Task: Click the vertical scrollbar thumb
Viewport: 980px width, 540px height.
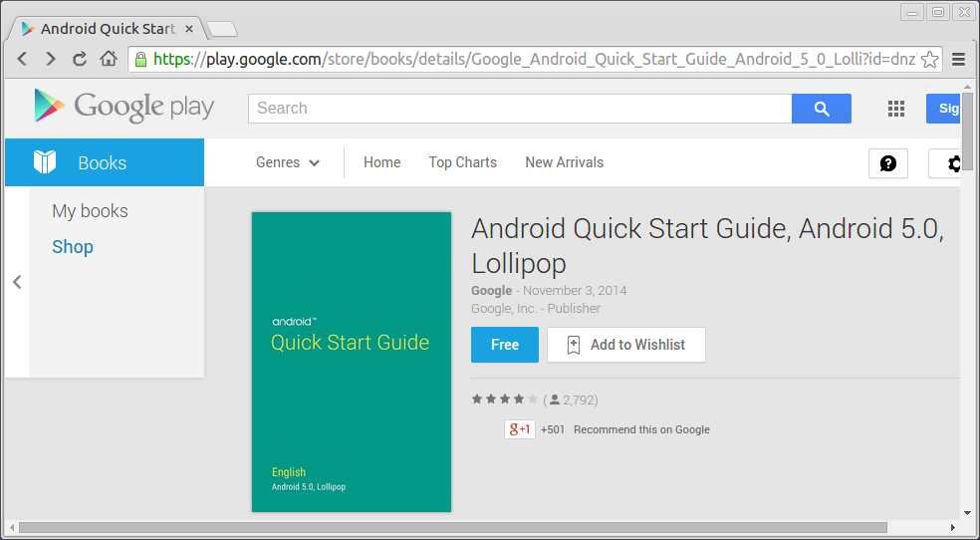Action: point(967,131)
